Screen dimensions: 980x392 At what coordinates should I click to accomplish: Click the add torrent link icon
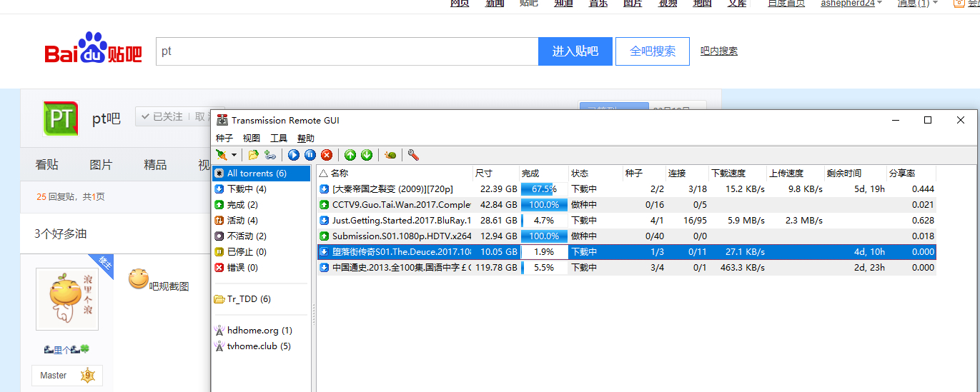(269, 154)
